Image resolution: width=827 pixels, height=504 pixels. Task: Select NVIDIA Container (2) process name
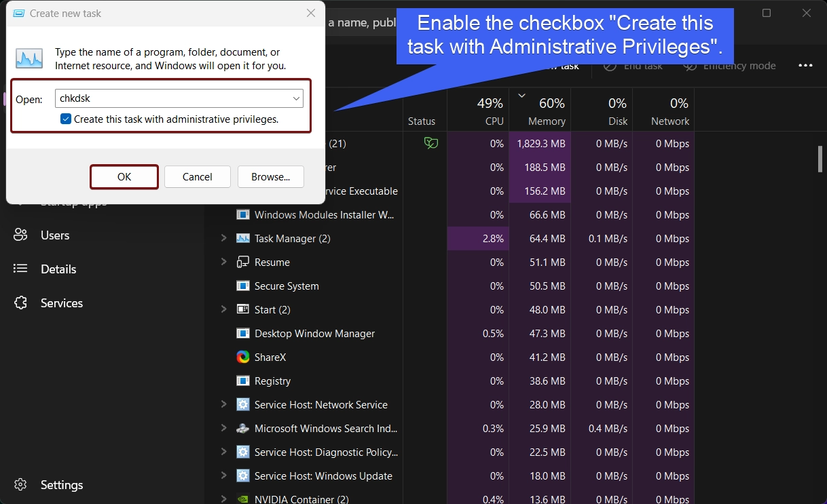(301, 499)
